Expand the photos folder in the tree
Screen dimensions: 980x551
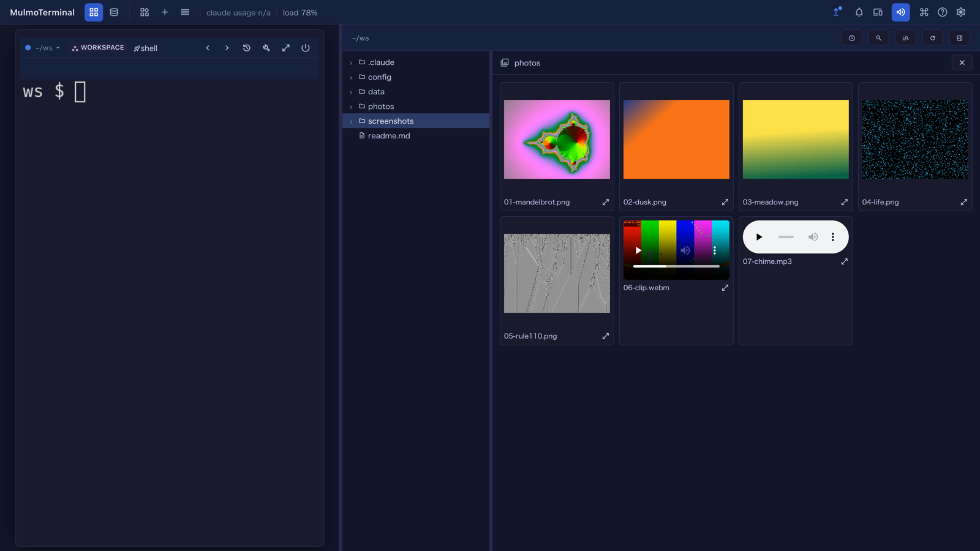point(351,107)
